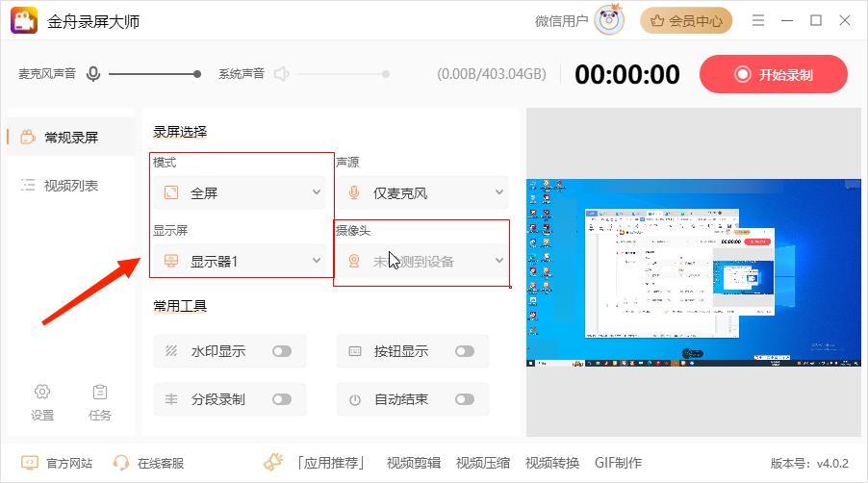Switch to the 视频列表 tab

(x=71, y=186)
